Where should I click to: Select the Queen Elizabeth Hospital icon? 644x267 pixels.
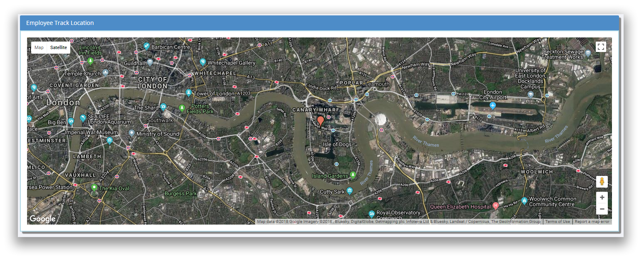(495, 206)
